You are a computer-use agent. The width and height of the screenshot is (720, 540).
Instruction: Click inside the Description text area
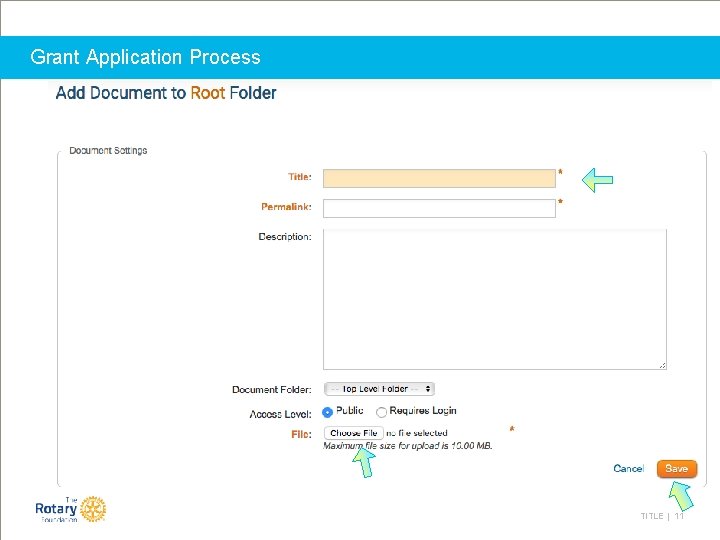coord(495,299)
